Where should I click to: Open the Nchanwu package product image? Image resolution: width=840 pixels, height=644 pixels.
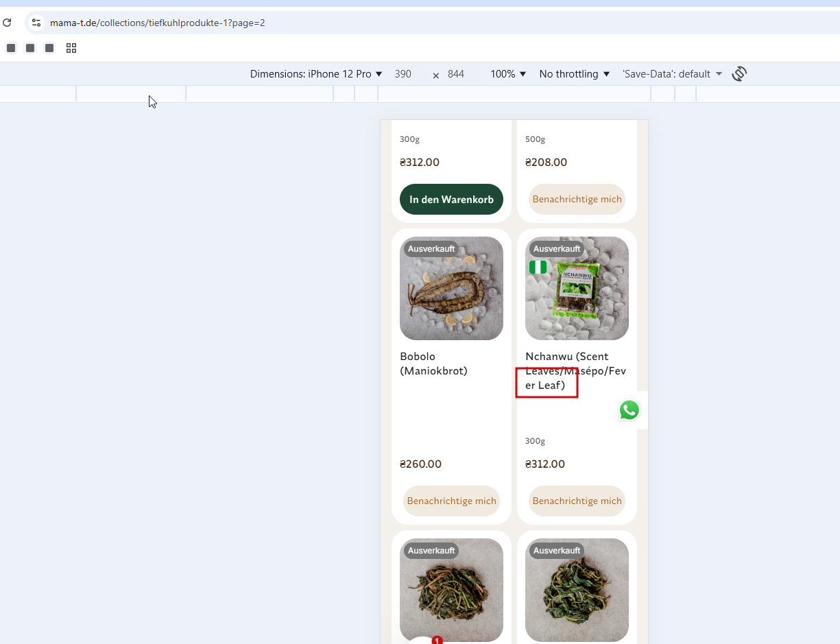pos(577,288)
